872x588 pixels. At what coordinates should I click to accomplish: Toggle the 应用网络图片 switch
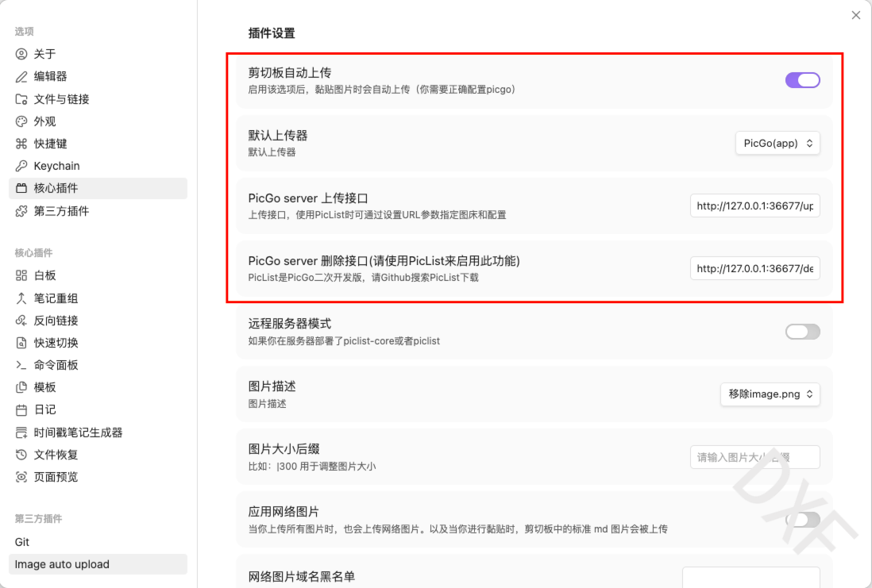click(x=802, y=519)
